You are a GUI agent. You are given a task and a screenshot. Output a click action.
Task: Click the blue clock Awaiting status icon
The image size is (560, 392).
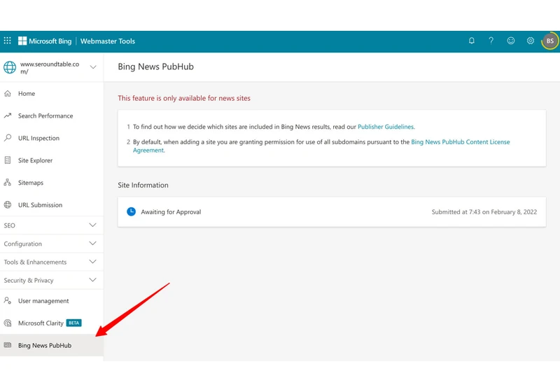click(131, 211)
